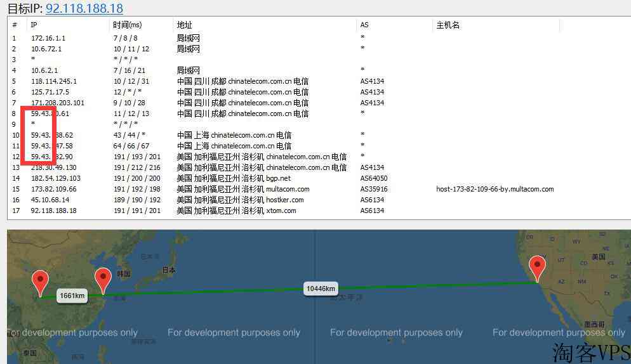This screenshot has height=364, width=631.
Task: Select the IP 173.82.109.66
Action: click(x=53, y=189)
